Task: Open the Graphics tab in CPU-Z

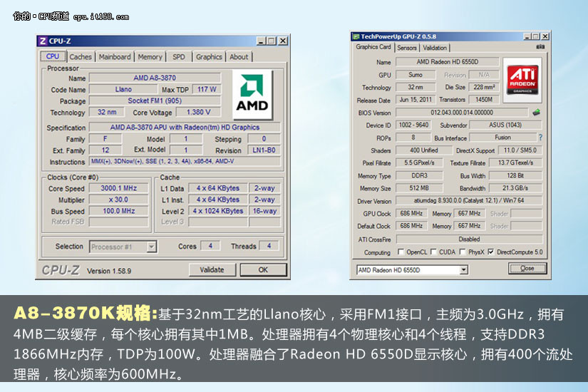Action: tap(209, 56)
